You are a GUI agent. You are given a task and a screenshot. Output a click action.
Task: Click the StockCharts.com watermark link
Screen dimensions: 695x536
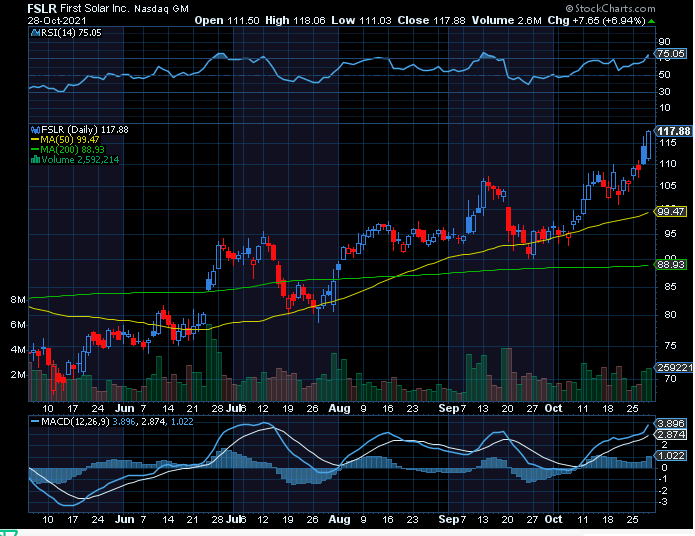click(610, 8)
